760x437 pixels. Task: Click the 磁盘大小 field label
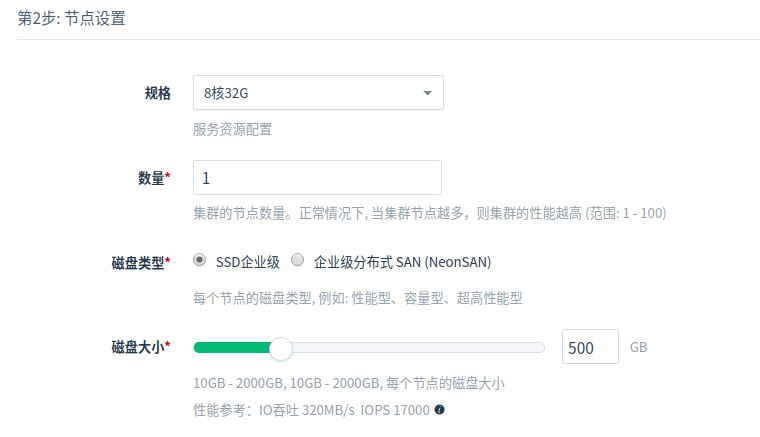point(140,348)
